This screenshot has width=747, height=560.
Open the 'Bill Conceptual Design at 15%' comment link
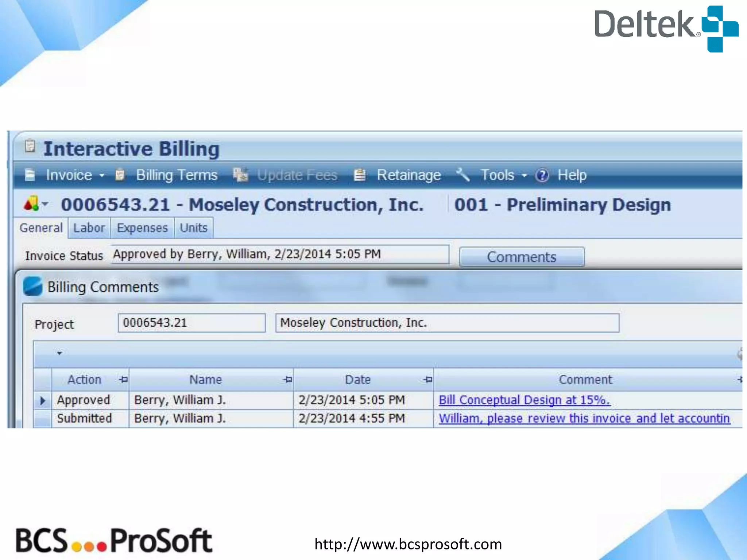pyautogui.click(x=524, y=400)
